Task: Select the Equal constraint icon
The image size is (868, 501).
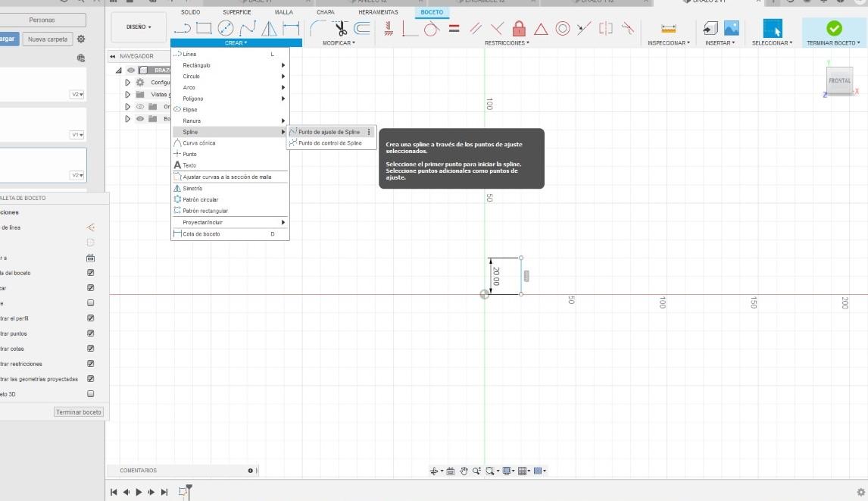Action: click(x=454, y=29)
